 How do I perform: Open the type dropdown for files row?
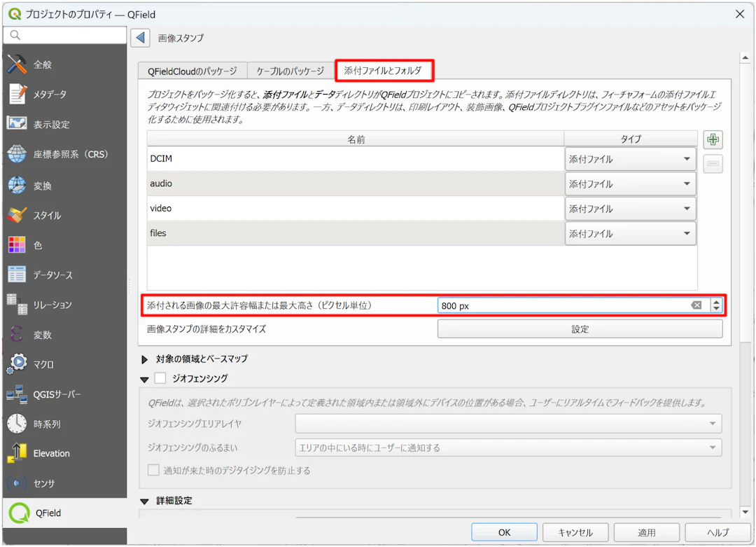point(630,233)
